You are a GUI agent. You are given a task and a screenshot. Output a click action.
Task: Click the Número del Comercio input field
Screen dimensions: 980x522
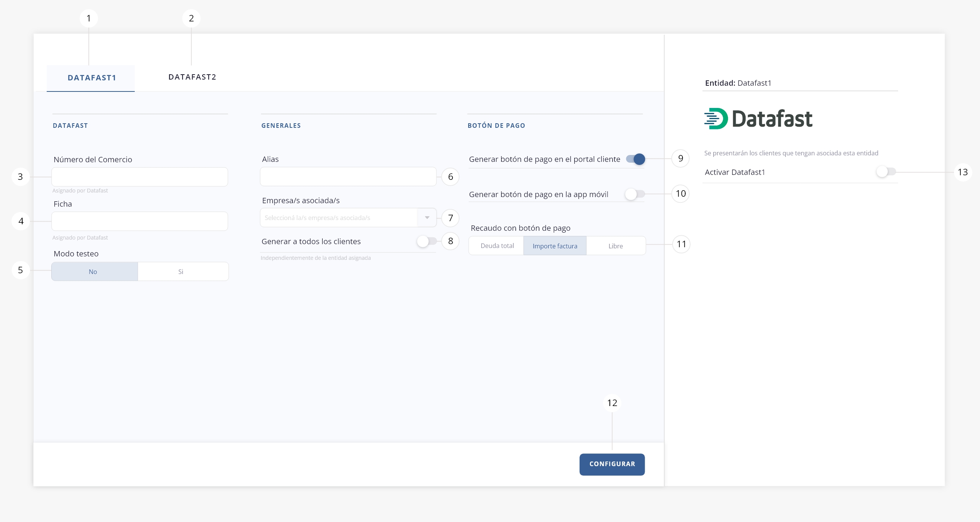pos(140,177)
